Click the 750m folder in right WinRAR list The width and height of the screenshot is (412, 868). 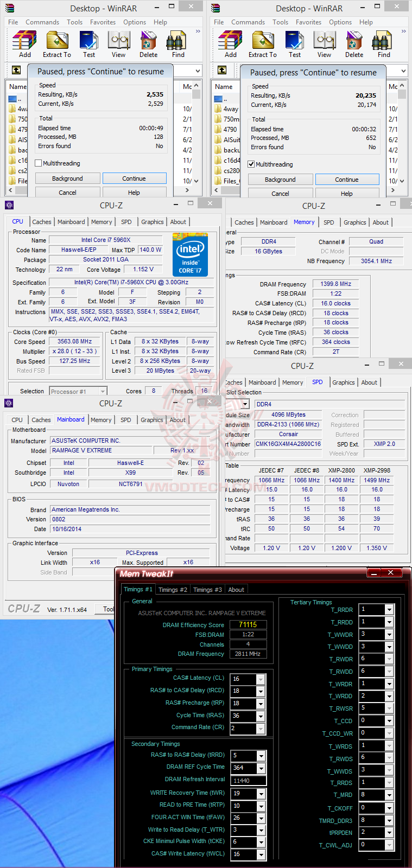coord(227,119)
